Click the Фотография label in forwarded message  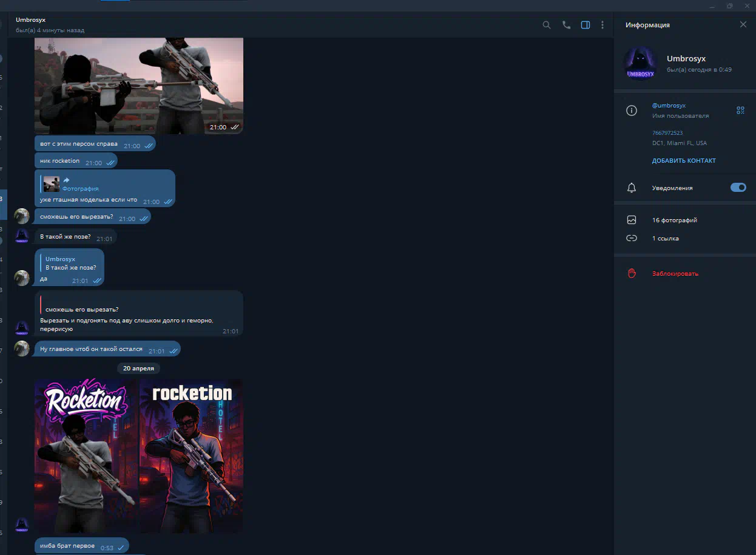pyautogui.click(x=80, y=189)
